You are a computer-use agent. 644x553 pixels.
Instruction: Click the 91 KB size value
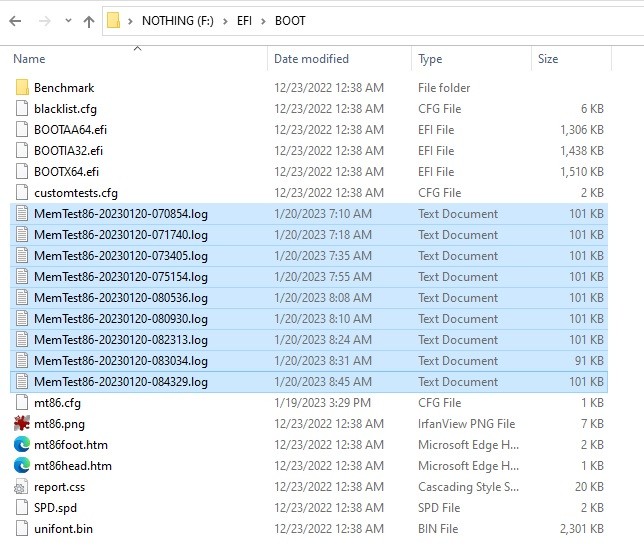[589, 360]
